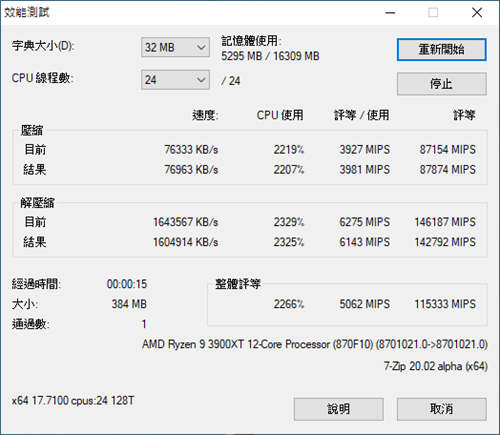Click the CPU 使用 column header

pyautogui.click(x=280, y=115)
